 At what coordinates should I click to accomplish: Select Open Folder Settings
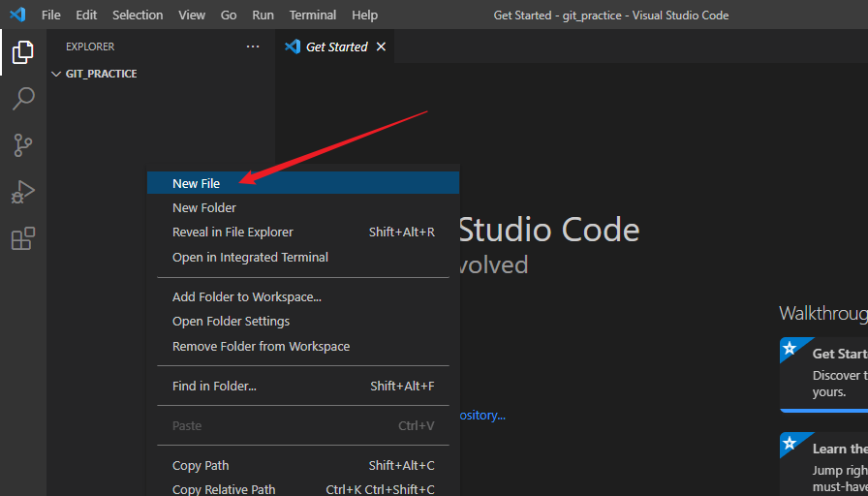pos(303,322)
